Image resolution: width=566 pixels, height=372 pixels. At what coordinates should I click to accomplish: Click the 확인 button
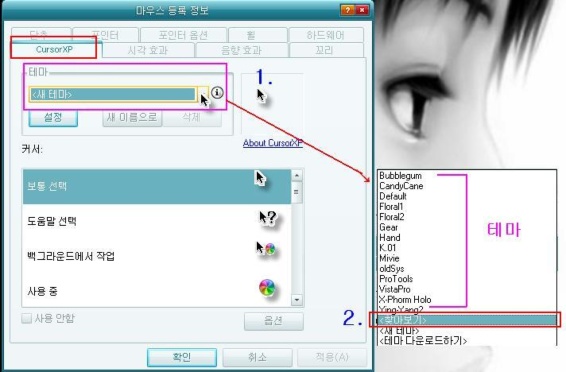click(x=182, y=357)
